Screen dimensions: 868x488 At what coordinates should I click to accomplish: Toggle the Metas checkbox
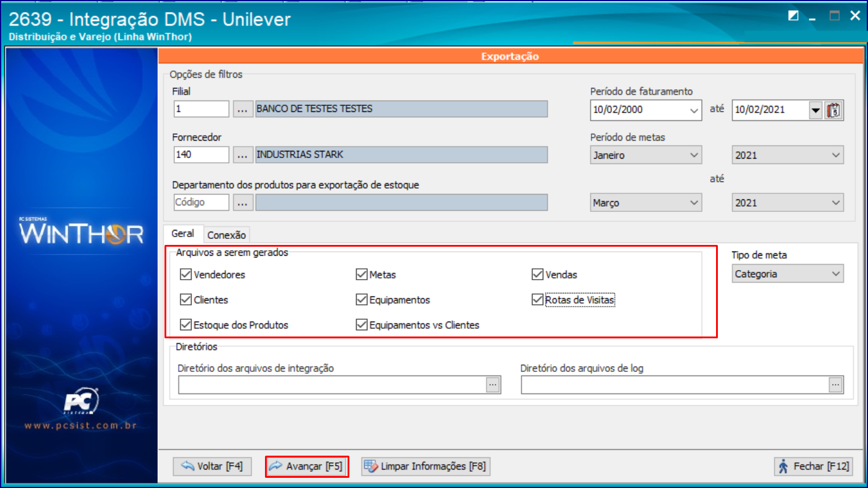click(x=361, y=275)
